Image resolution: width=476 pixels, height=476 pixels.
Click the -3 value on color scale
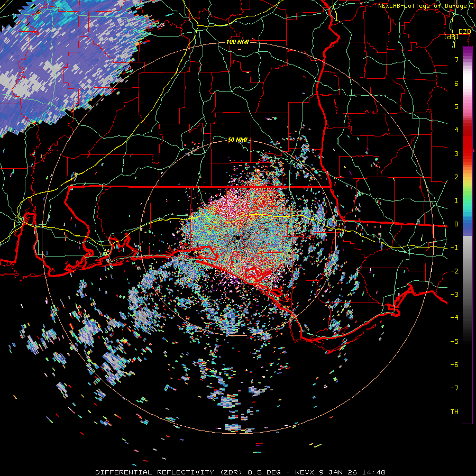(x=454, y=295)
